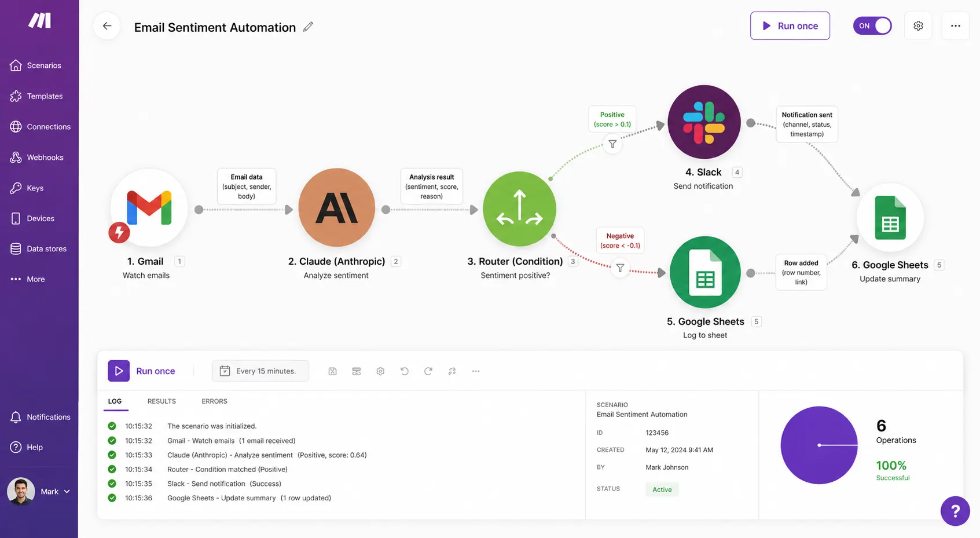Open the top-right three-dot menu
Screen dimensions: 980x538
pos(955,26)
